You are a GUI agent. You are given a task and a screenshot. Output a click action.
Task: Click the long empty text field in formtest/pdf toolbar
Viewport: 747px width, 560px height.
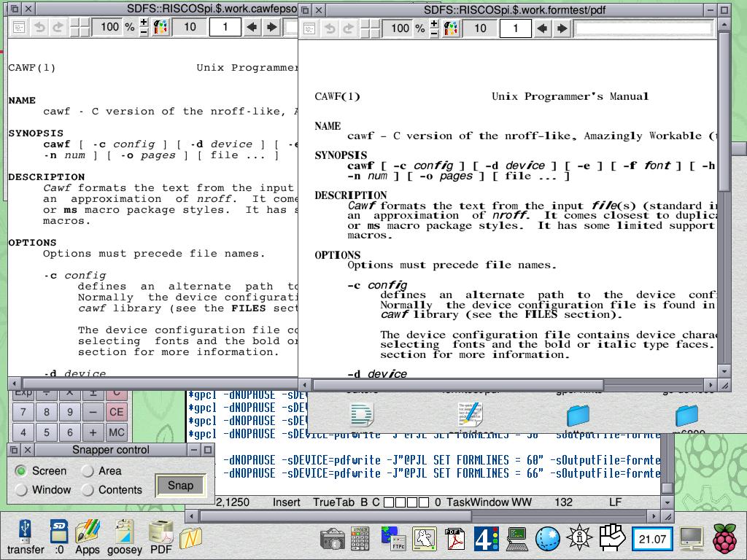click(x=644, y=28)
